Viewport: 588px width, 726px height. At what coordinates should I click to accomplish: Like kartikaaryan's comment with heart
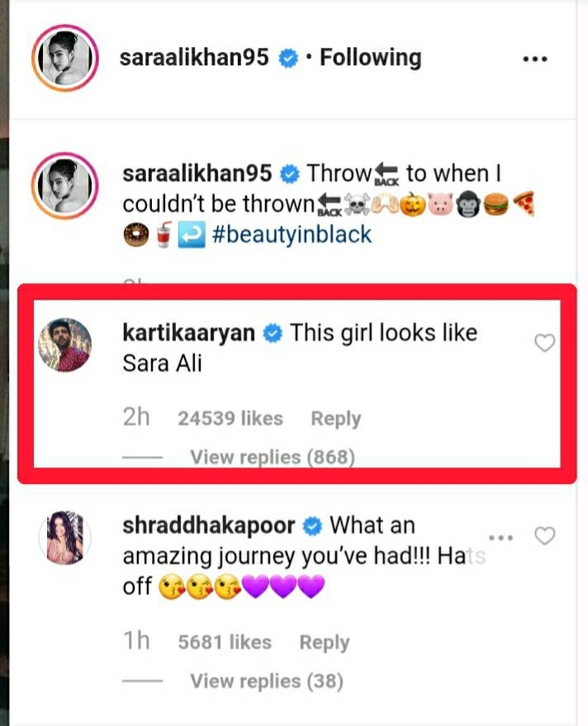click(x=544, y=343)
